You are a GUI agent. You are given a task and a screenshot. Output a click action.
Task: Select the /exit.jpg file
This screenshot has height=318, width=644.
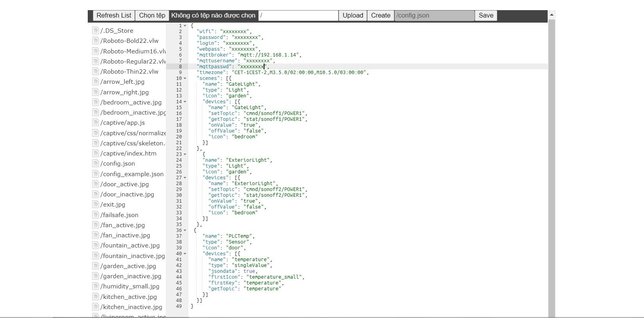(x=113, y=205)
